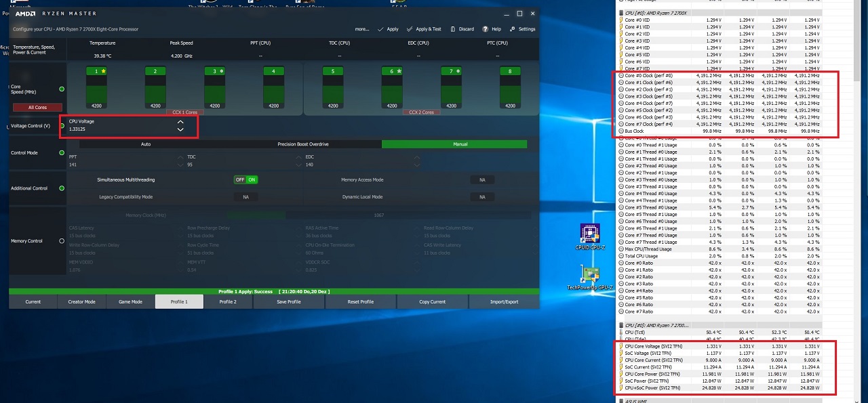Click the Reset Profile button

(x=361, y=302)
